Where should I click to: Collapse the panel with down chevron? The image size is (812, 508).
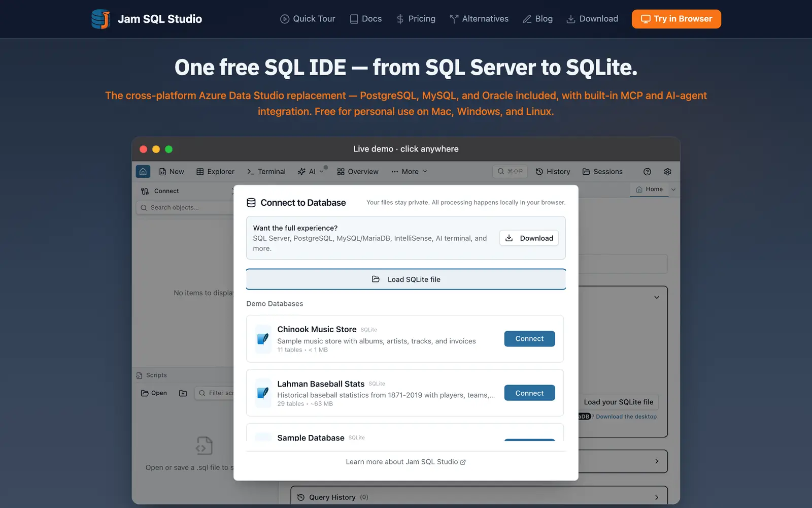pos(657,297)
